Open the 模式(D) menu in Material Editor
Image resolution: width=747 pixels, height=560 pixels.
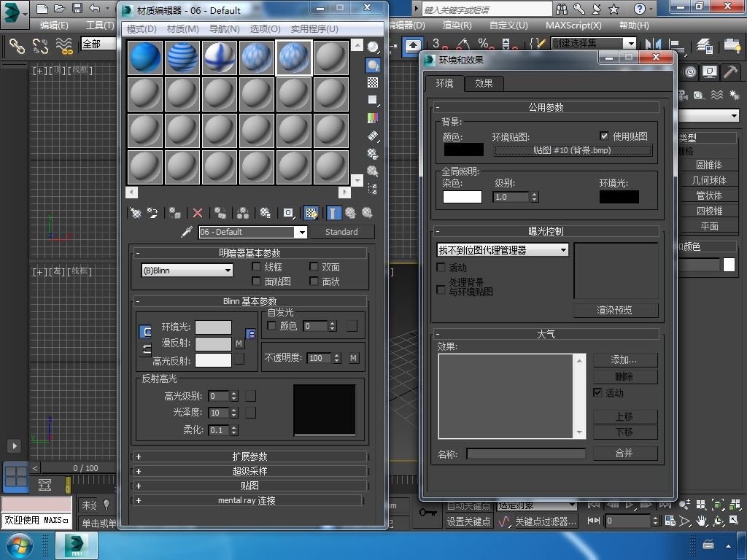point(142,29)
